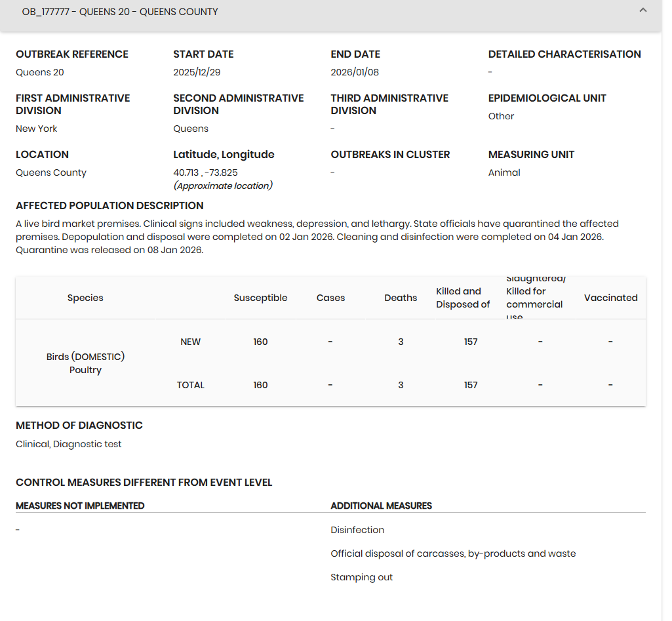This screenshot has width=672, height=621.
Task: Click the Birds (DOMESTIC) Poultry species cell
Action: pyautogui.click(x=85, y=363)
